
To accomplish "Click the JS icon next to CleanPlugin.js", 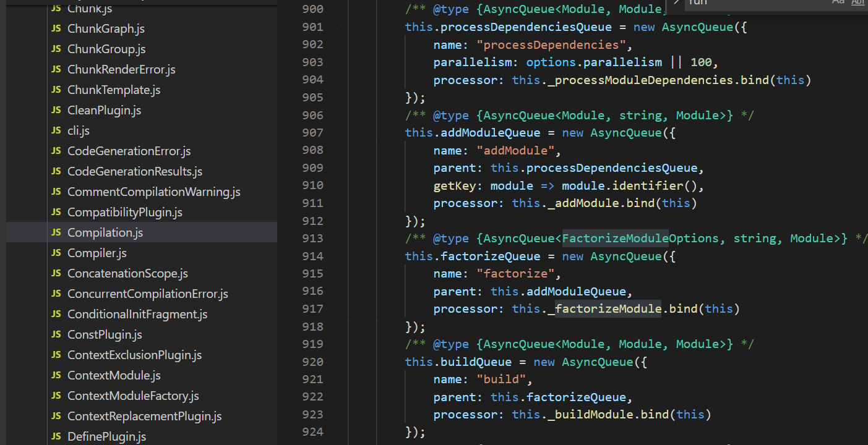I will point(56,110).
